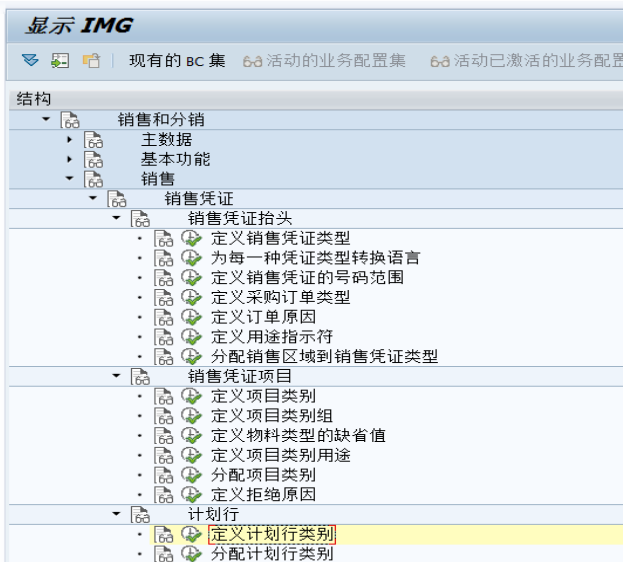Collapse the 销售凭证 node

[93, 198]
